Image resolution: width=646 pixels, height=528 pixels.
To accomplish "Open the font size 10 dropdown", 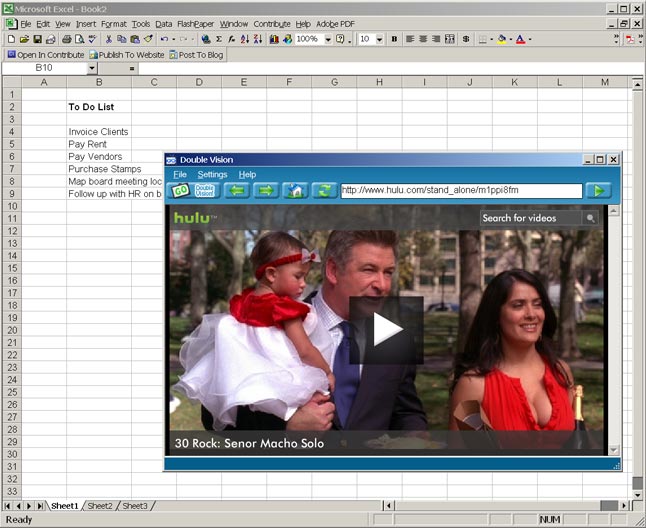I will click(x=379, y=39).
